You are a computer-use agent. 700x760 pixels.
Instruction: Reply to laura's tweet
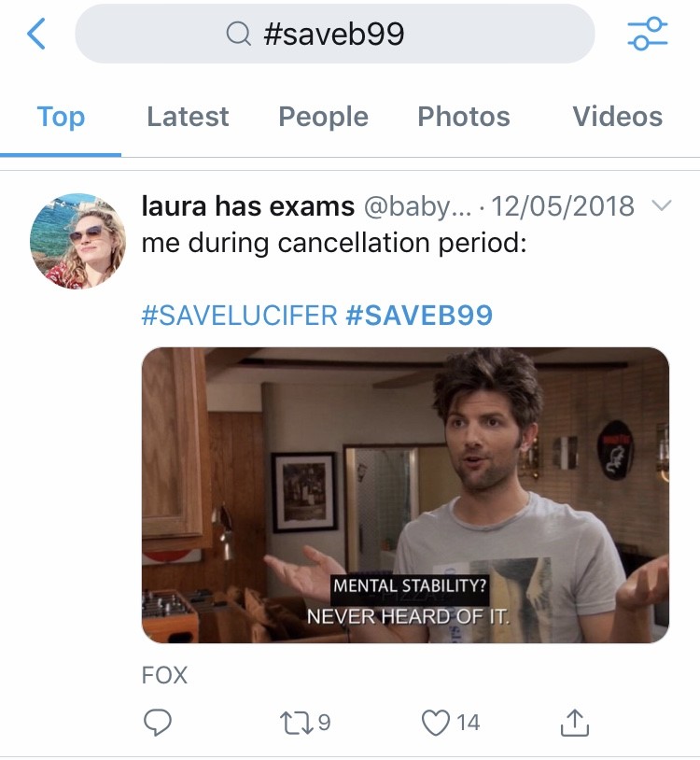[157, 722]
